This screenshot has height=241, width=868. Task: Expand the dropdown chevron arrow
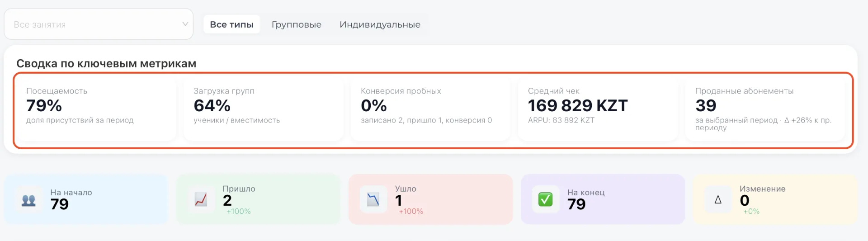[x=185, y=24]
